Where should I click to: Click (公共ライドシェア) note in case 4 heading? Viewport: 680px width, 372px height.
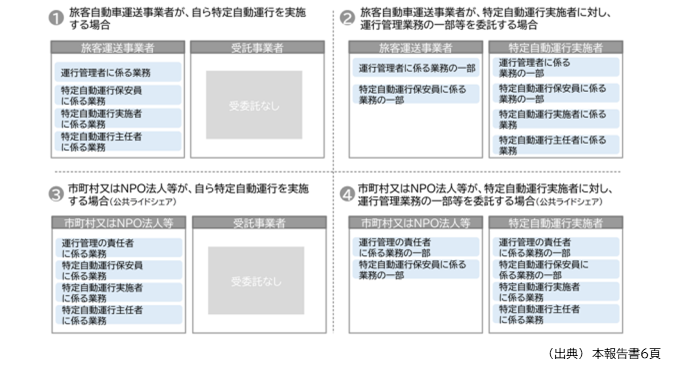[x=569, y=202]
